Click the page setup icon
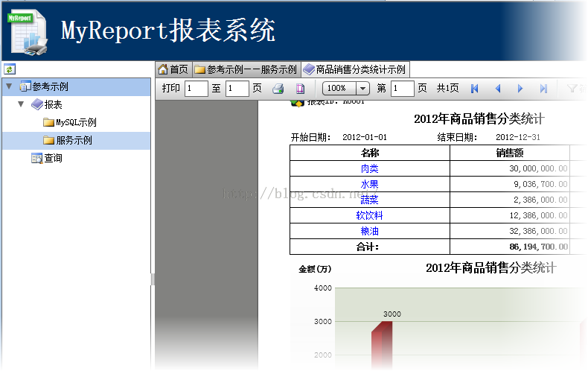The image size is (588, 371). [301, 89]
